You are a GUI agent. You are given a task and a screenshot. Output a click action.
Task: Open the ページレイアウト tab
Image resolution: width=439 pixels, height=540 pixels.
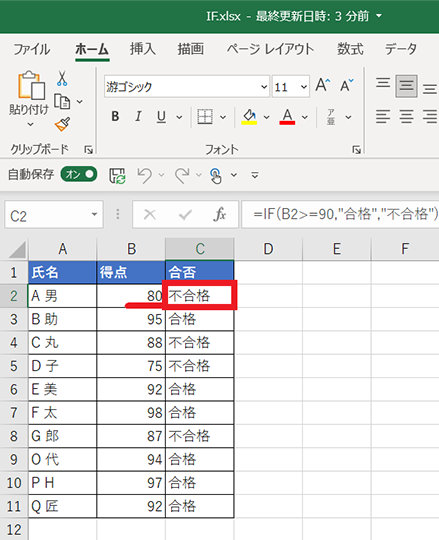pos(270,49)
